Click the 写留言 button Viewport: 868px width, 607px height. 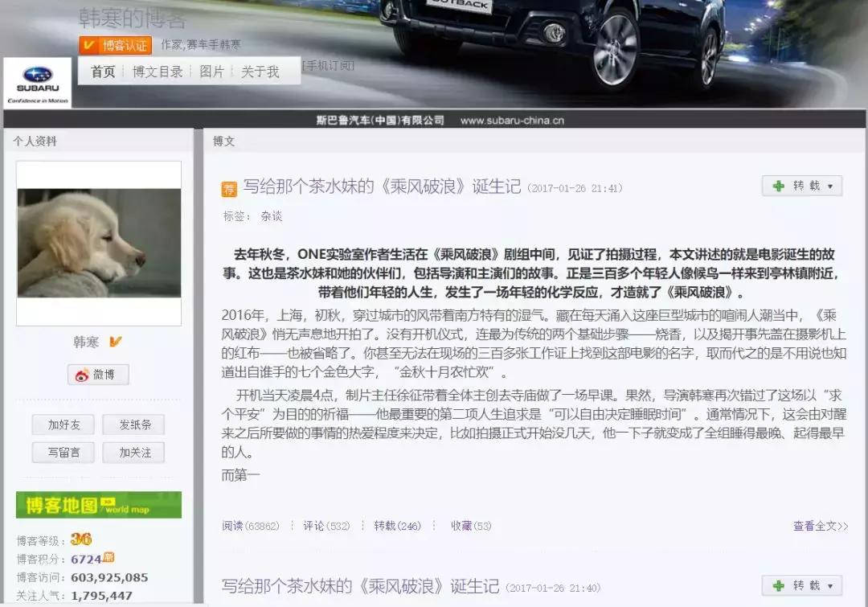(63, 453)
